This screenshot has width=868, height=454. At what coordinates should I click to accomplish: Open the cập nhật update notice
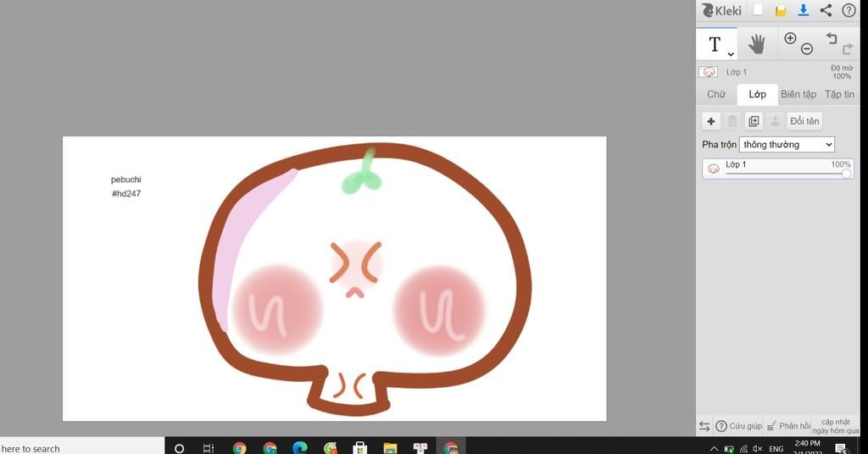(835, 426)
